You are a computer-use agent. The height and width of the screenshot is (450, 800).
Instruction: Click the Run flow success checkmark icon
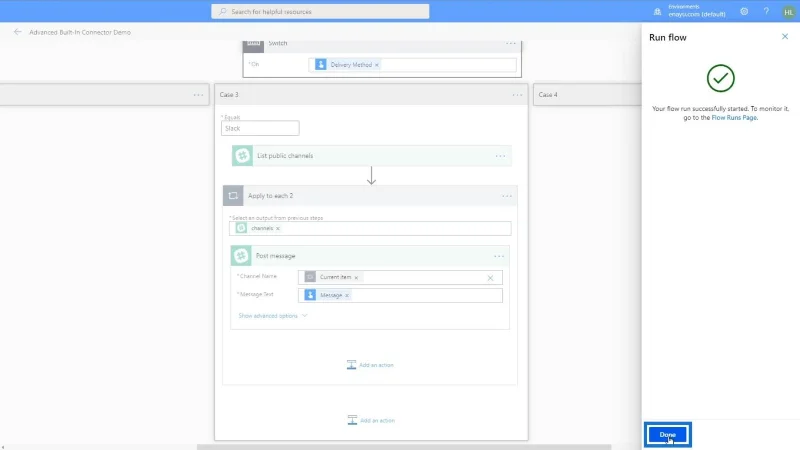720,78
